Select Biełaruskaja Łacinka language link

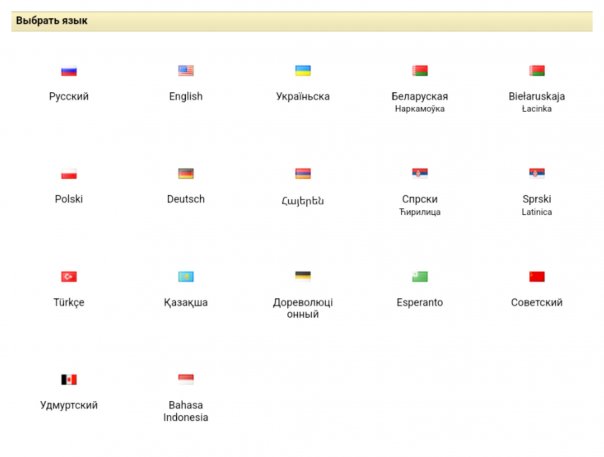pos(537,102)
